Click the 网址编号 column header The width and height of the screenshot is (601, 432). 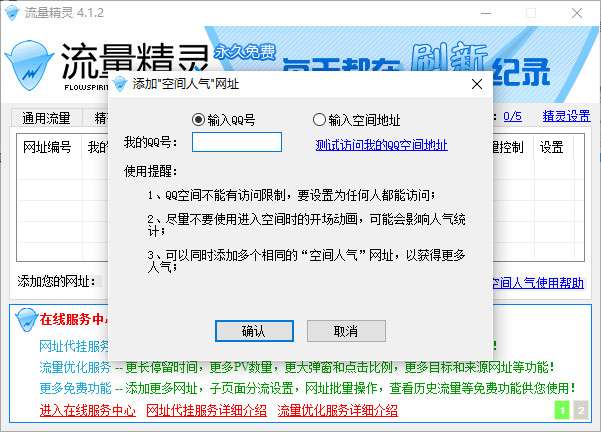(47, 147)
